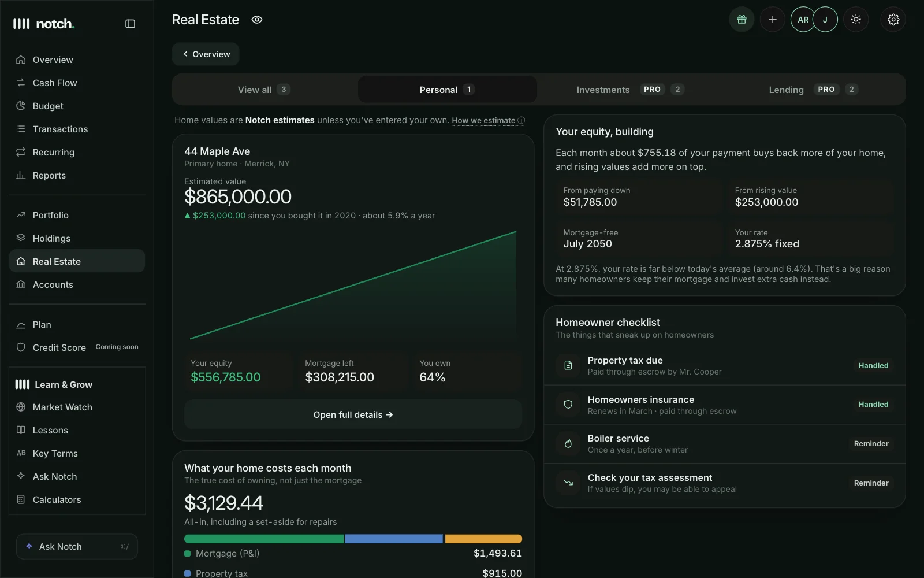Open the AR profile avatar

pyautogui.click(x=803, y=20)
